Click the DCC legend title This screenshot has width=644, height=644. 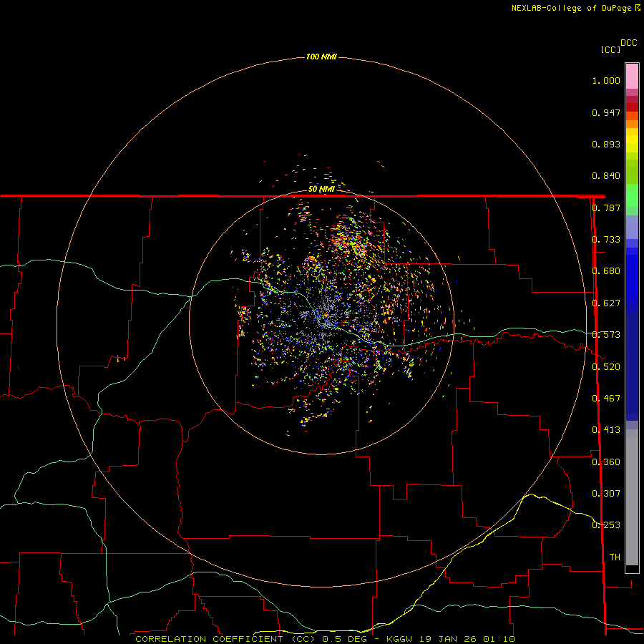(x=629, y=43)
